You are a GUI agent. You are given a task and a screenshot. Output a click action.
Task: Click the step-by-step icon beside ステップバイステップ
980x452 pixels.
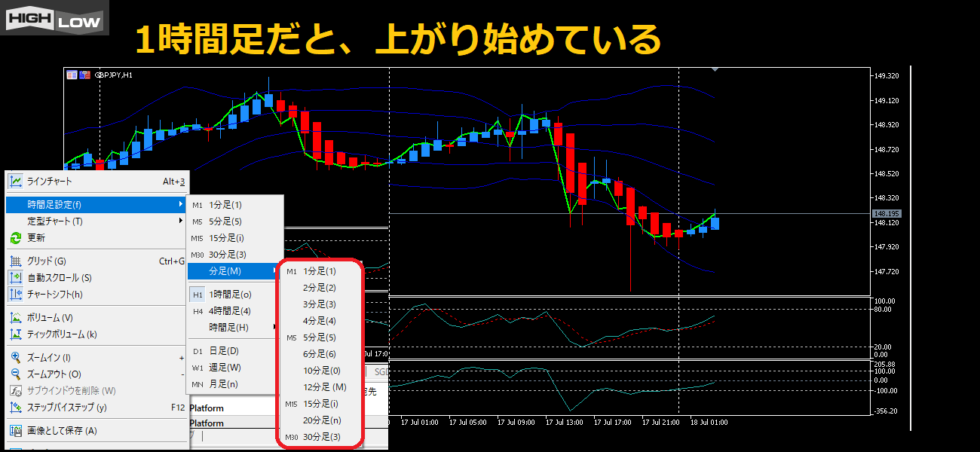pos(16,408)
